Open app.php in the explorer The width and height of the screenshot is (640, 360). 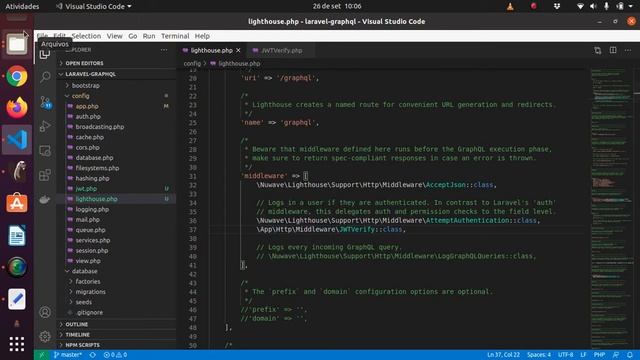click(116, 106)
